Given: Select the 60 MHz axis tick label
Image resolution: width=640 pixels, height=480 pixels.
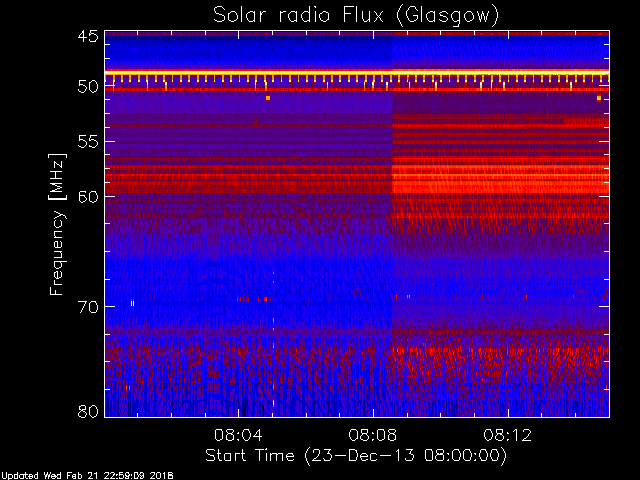Looking at the screenshot, I should (x=88, y=196).
